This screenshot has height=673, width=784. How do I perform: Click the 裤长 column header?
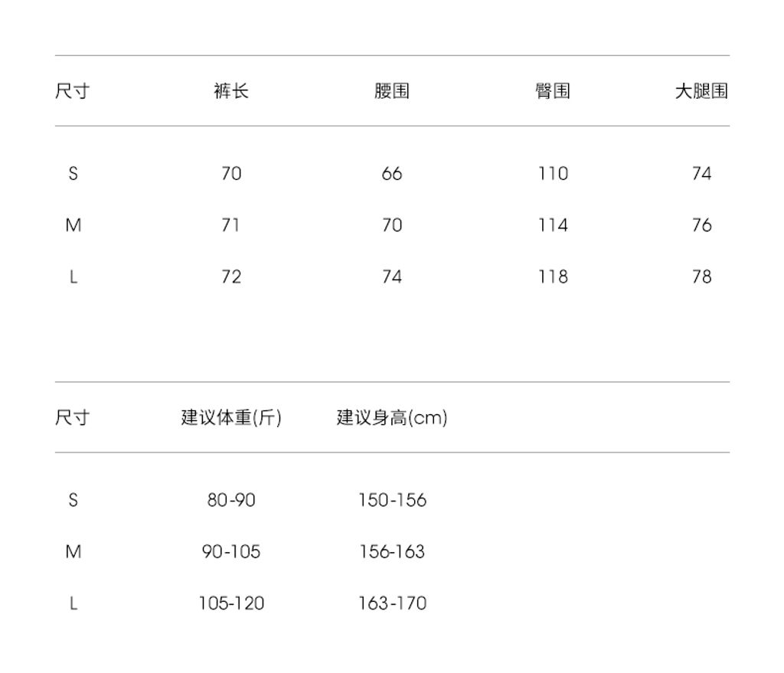[x=231, y=91]
